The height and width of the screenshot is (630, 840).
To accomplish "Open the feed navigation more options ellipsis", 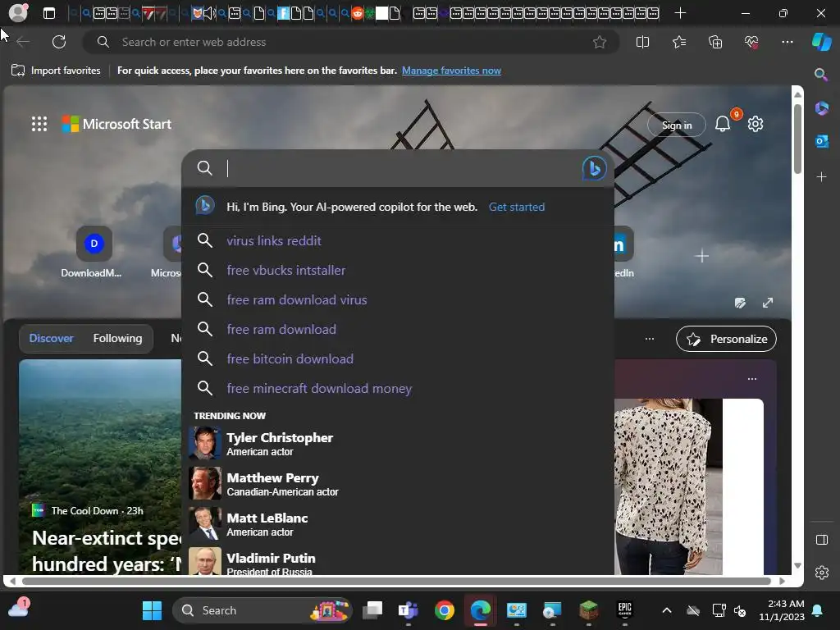I will coord(650,339).
